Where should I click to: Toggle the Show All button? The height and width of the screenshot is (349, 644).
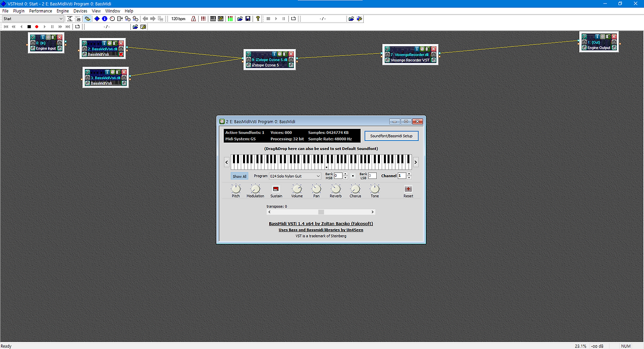tap(239, 176)
